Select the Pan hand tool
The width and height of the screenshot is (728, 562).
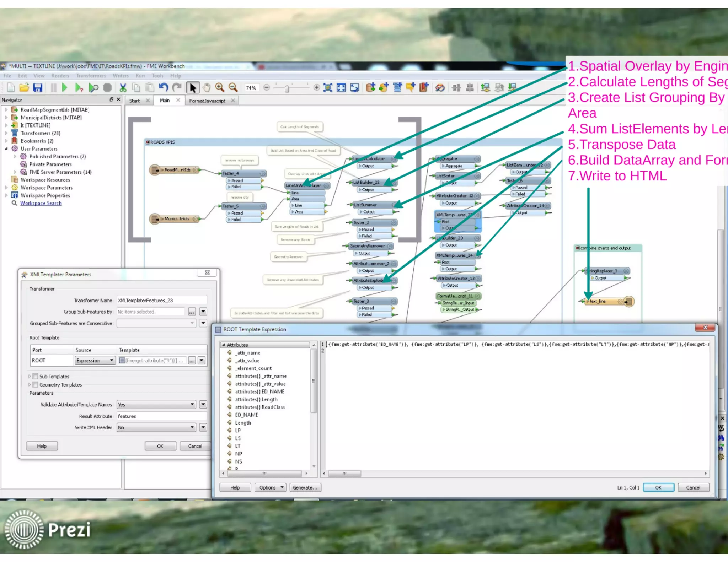pos(206,87)
